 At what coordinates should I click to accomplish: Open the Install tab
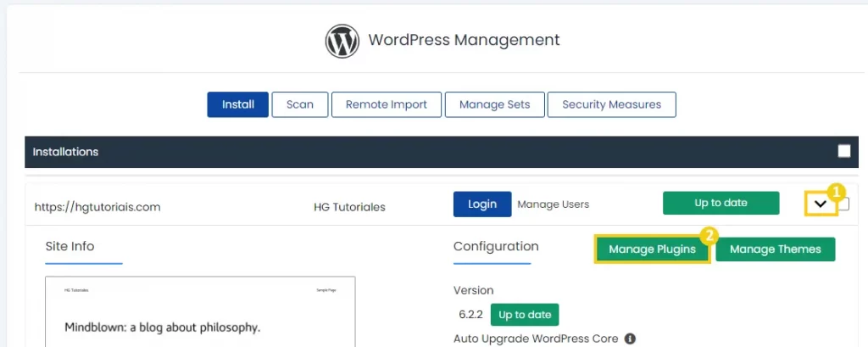tap(238, 104)
